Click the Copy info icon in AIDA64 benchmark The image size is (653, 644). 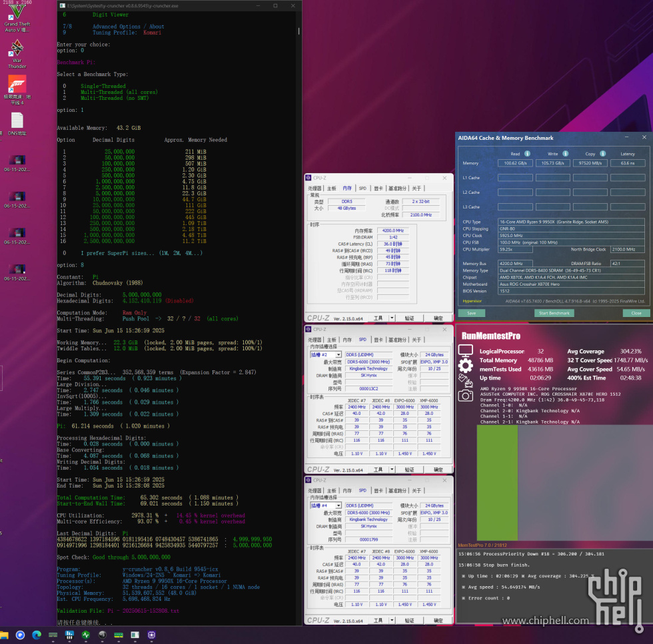coord(602,154)
